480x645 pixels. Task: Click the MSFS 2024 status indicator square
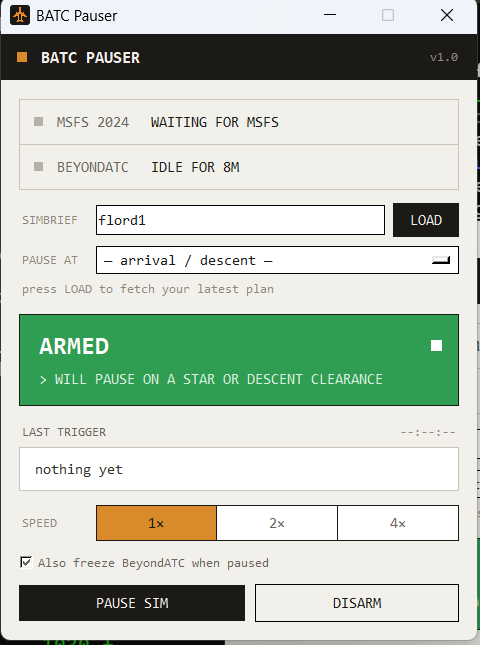coord(39,122)
